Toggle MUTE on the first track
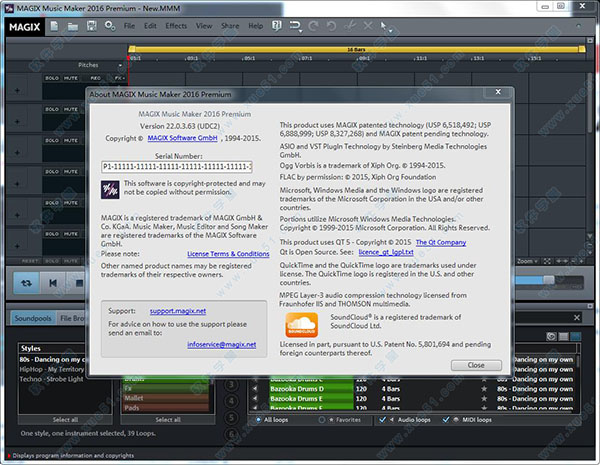Image resolution: width=600 pixels, height=465 pixels. click(70, 78)
